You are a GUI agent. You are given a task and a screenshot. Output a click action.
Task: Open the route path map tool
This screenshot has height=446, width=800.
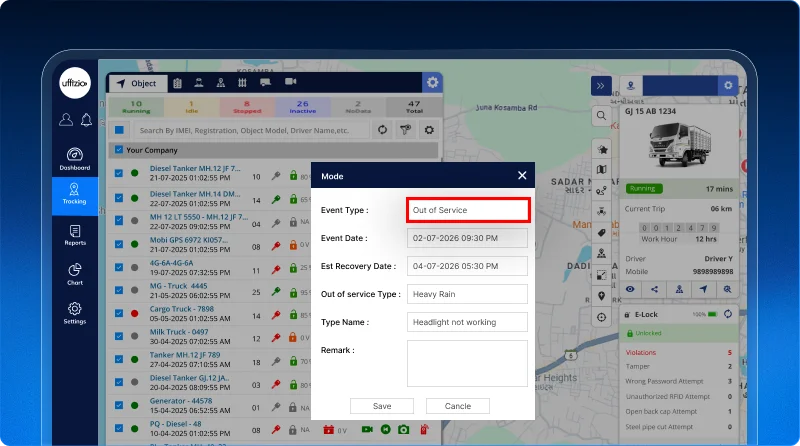click(x=602, y=191)
